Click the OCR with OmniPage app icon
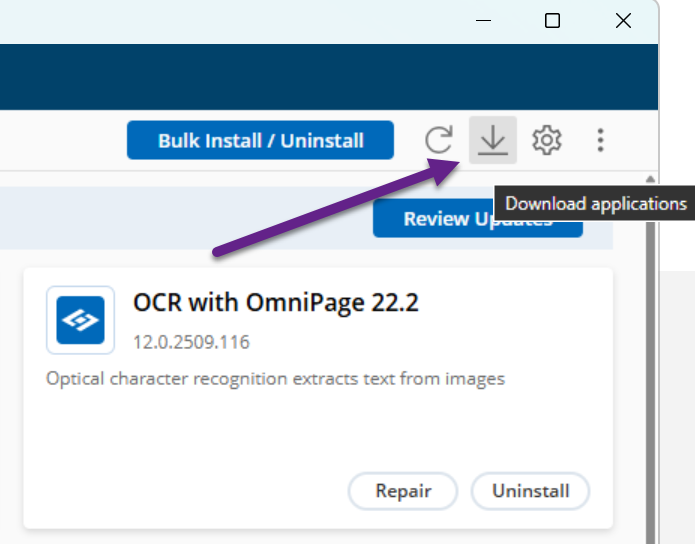695x544 pixels. click(80, 320)
